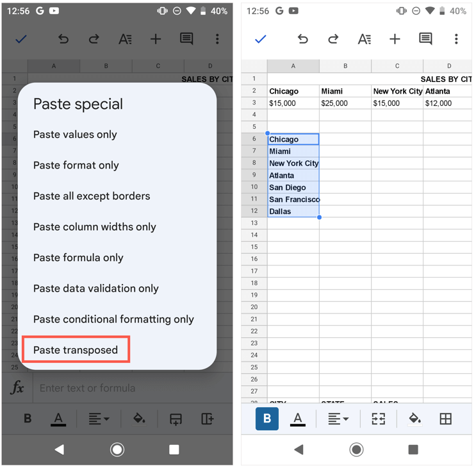Choose Paste column widths only
The image size is (476, 468).
(x=94, y=227)
